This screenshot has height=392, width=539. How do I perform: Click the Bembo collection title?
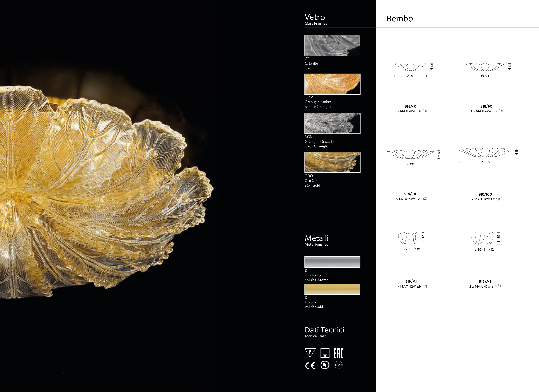tap(399, 19)
